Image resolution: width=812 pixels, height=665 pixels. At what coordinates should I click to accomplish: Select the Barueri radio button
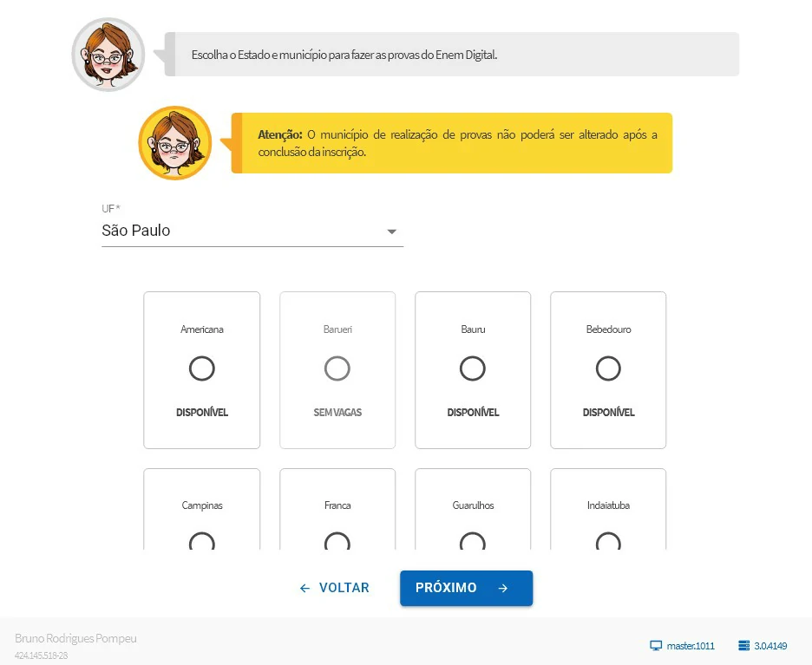pos(337,368)
